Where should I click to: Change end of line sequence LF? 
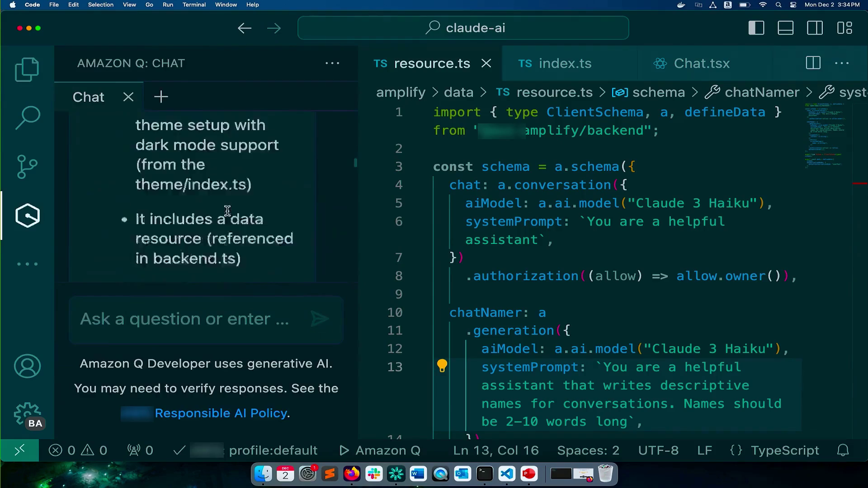(x=704, y=450)
